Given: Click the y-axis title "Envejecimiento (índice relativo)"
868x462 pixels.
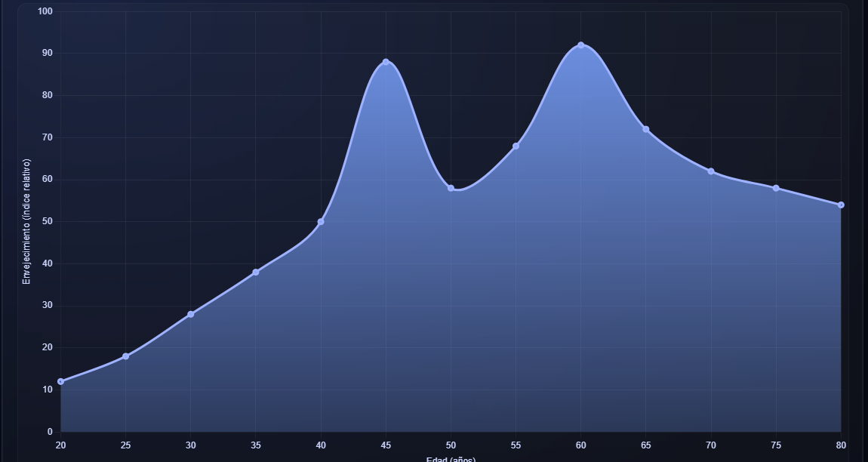Looking at the screenshot, I should click(27, 221).
